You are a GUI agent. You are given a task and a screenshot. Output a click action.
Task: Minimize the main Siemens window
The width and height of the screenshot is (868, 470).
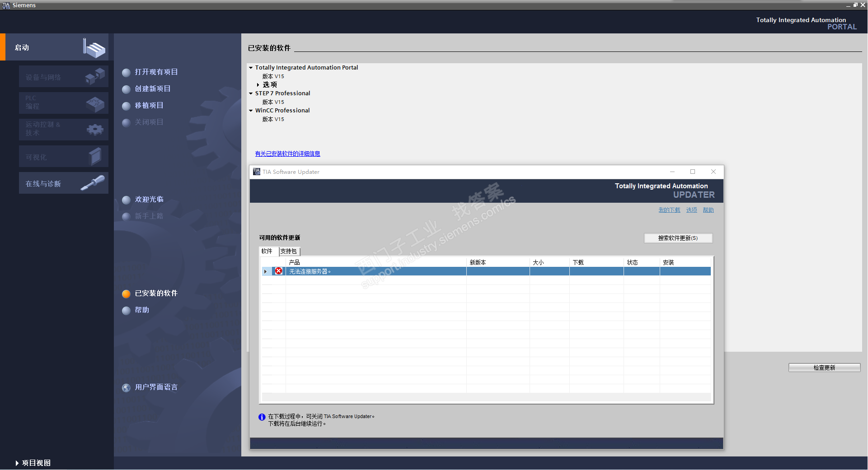848,5
